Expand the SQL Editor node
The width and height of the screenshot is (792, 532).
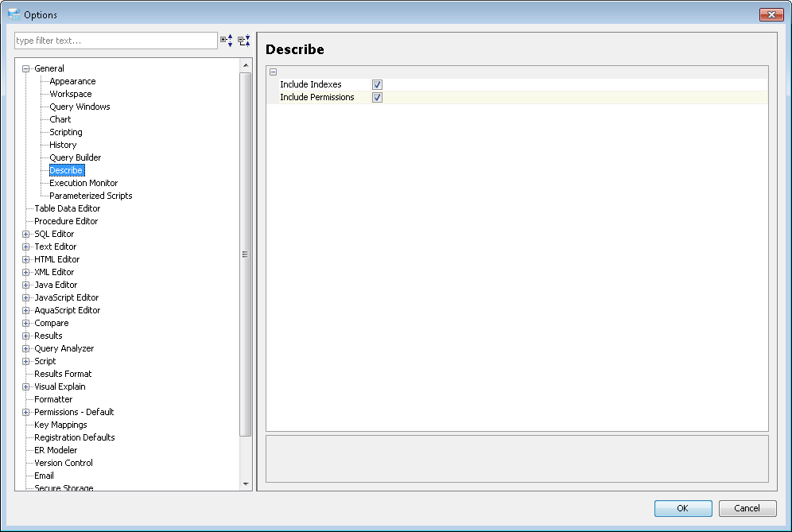pos(25,234)
